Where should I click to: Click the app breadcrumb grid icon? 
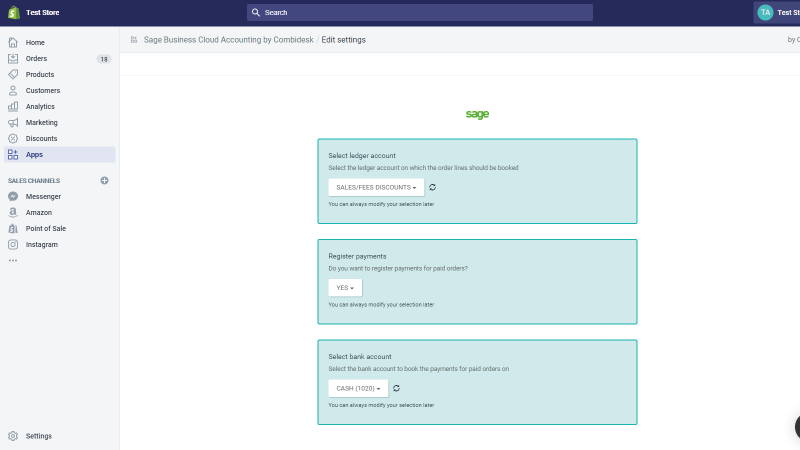click(x=134, y=40)
